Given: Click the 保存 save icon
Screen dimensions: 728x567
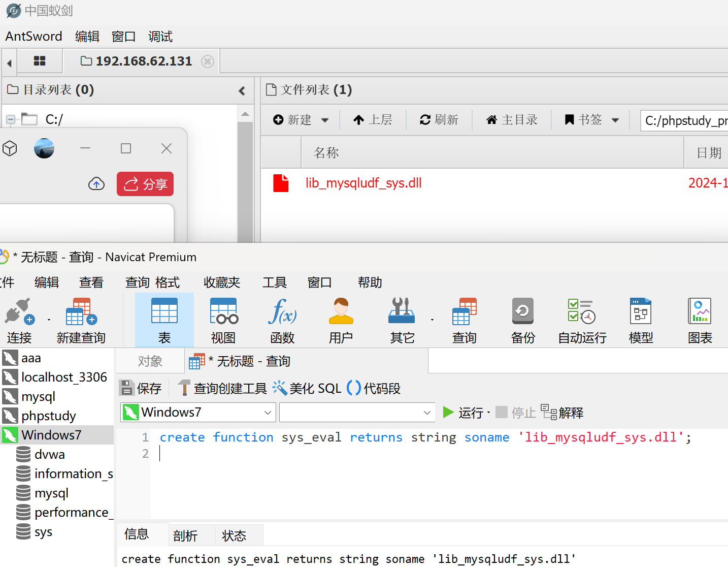Looking at the screenshot, I should tap(140, 389).
